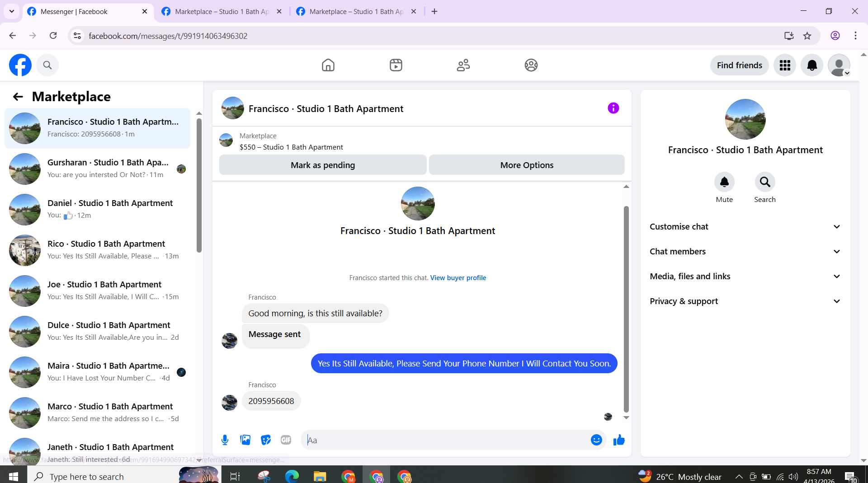
Task: Open Task View on the taskbar
Action: coord(235,476)
